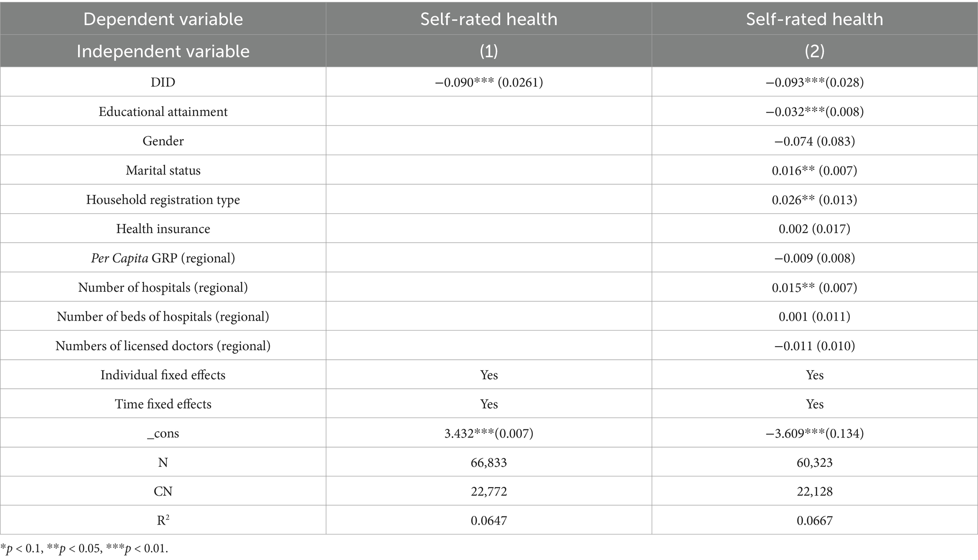Select Number of beds of hospitals row

tap(489, 316)
